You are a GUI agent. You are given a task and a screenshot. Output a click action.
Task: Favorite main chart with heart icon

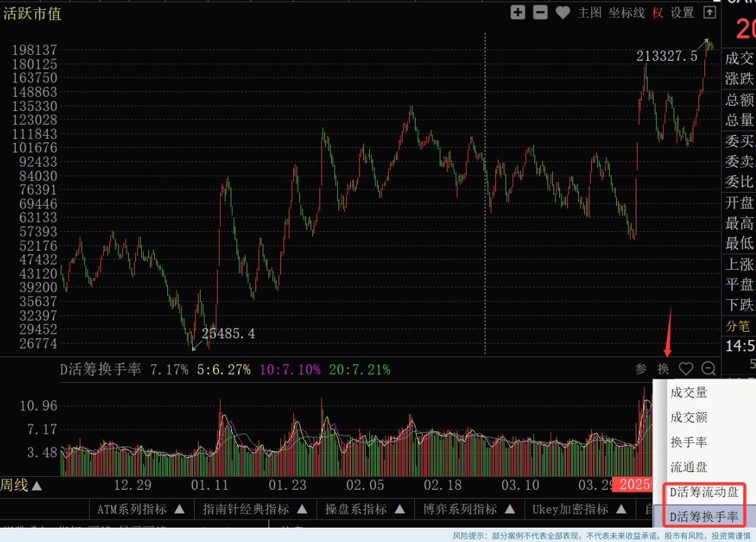(x=562, y=12)
